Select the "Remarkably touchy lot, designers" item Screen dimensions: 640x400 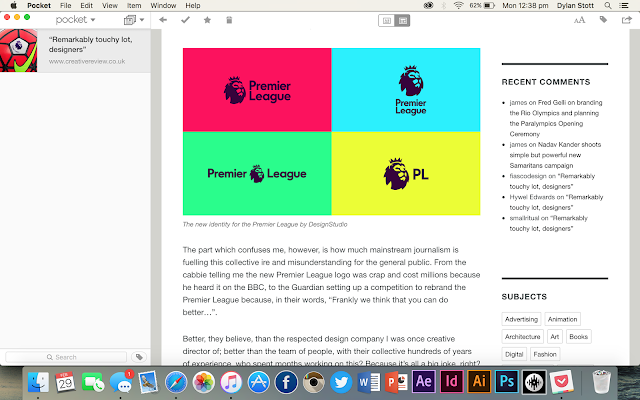[x=75, y=51]
